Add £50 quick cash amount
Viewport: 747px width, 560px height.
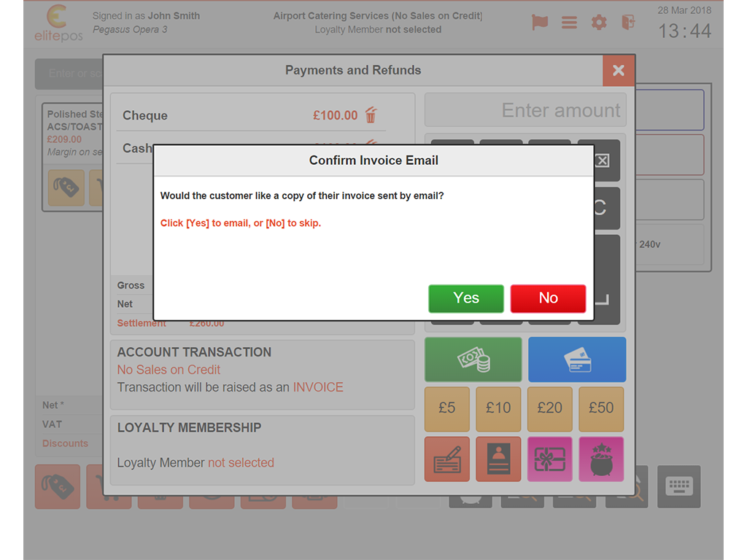click(x=601, y=409)
